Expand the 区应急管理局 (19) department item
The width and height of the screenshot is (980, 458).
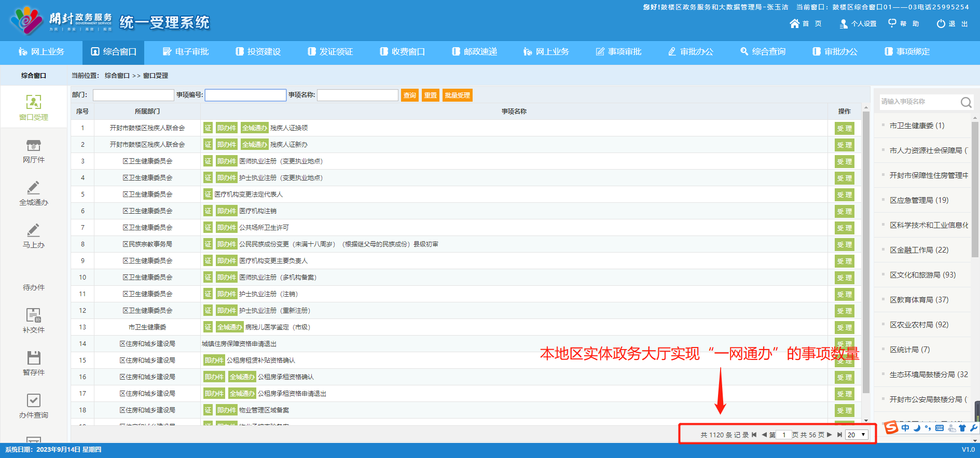click(919, 200)
